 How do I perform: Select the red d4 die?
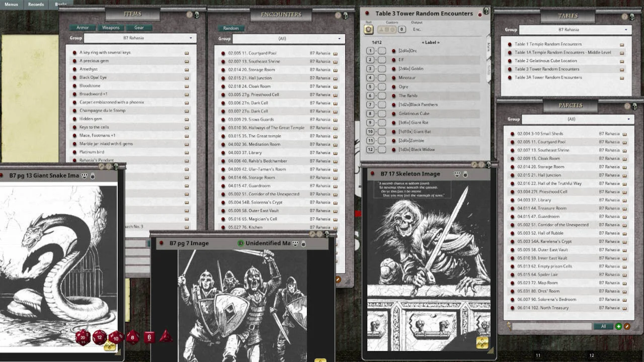[x=165, y=336]
